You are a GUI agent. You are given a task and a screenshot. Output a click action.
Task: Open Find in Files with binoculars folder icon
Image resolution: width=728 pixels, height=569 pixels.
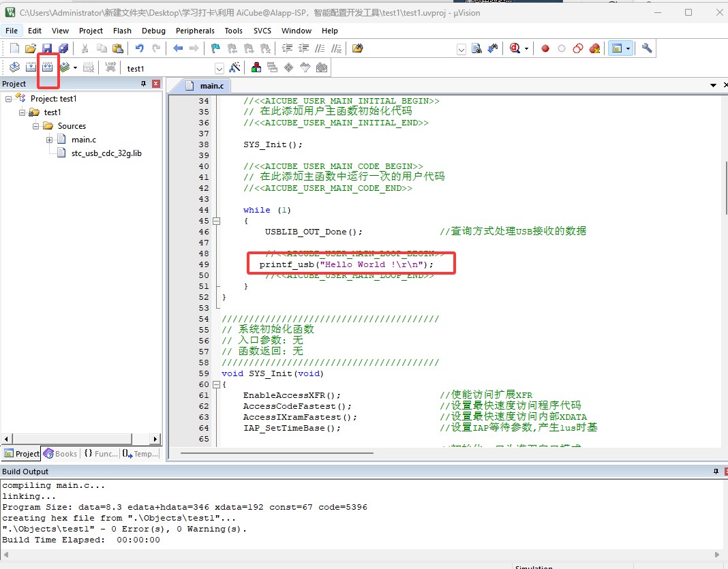tap(357, 48)
